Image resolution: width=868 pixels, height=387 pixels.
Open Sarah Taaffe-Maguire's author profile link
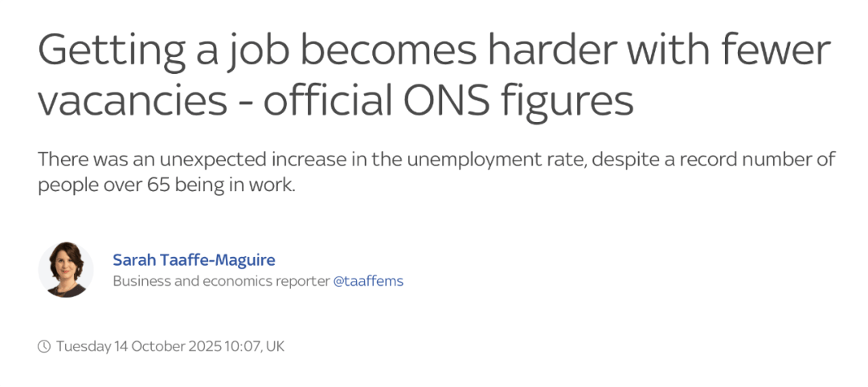(194, 259)
